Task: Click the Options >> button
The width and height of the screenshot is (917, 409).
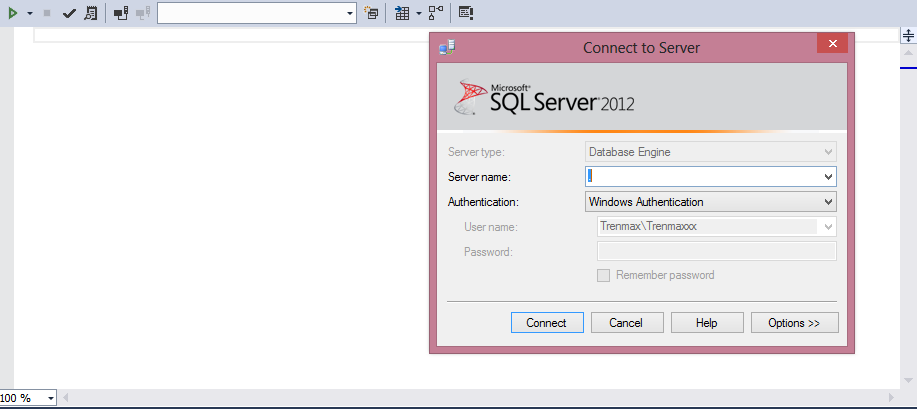Action: click(794, 322)
